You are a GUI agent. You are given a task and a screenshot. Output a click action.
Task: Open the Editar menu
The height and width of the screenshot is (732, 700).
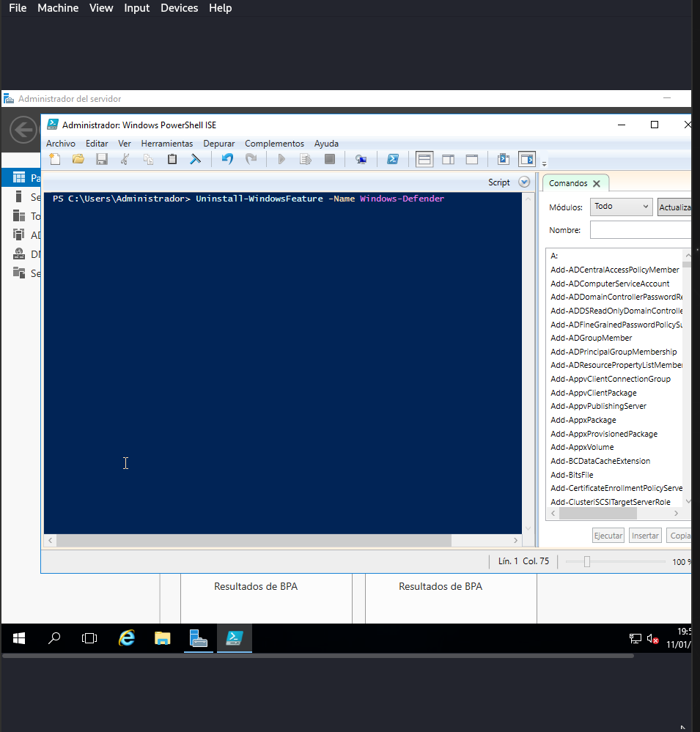click(97, 144)
